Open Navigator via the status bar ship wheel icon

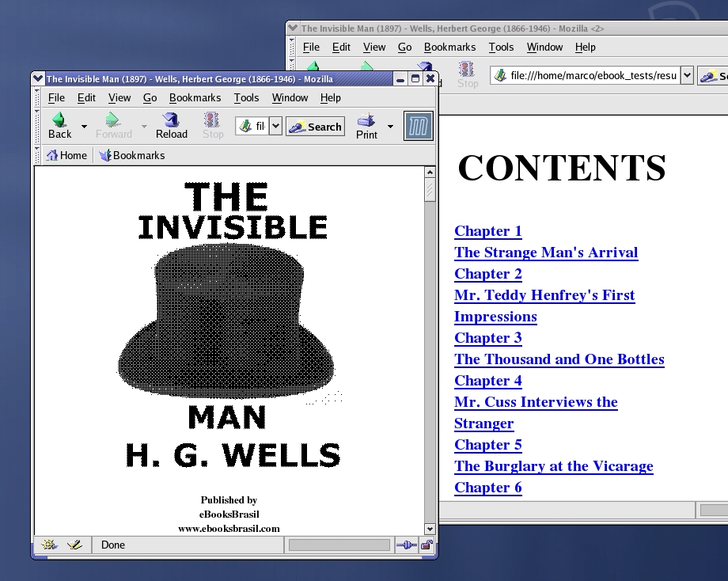[x=49, y=545]
